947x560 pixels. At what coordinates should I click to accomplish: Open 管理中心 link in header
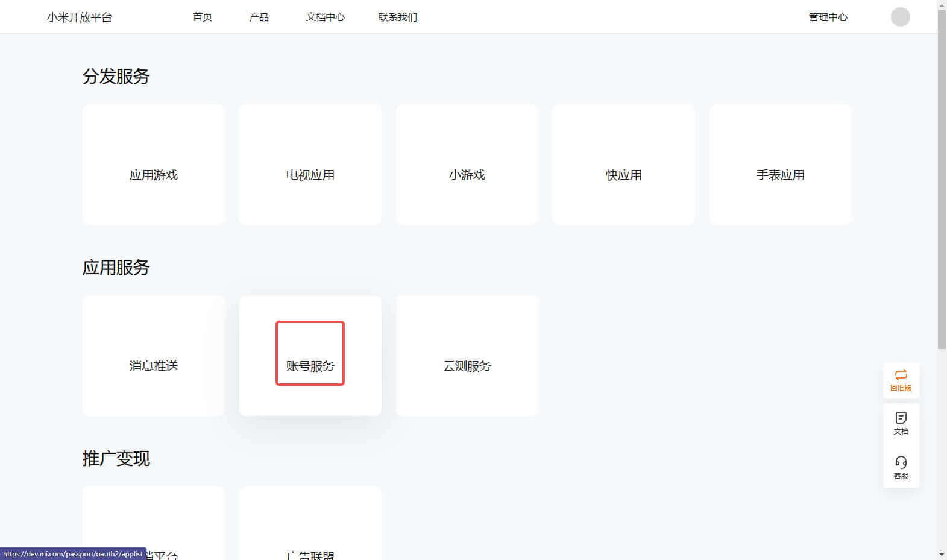click(x=828, y=17)
